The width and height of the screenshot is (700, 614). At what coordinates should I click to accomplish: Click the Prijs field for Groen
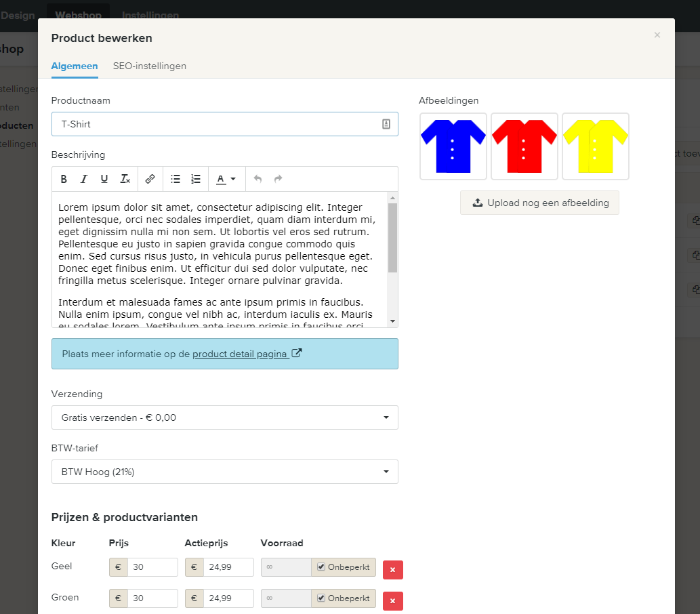click(x=152, y=598)
